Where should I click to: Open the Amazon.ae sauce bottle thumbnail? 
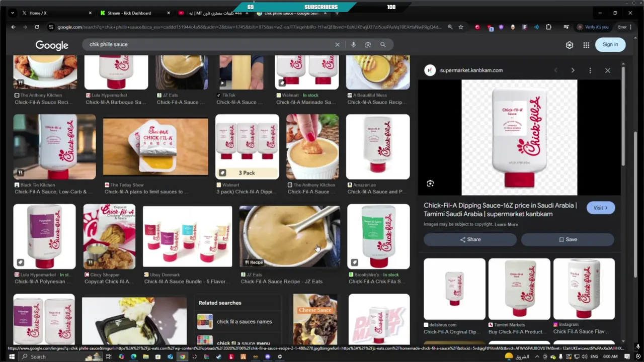click(378, 147)
